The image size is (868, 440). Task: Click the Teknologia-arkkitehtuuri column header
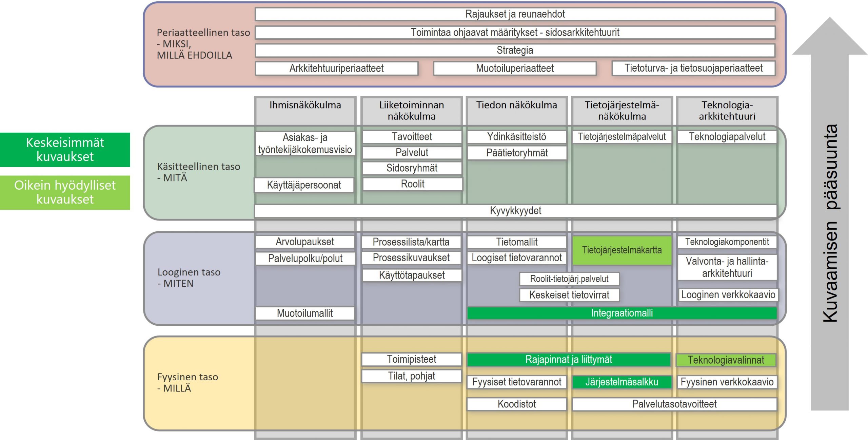click(x=727, y=110)
